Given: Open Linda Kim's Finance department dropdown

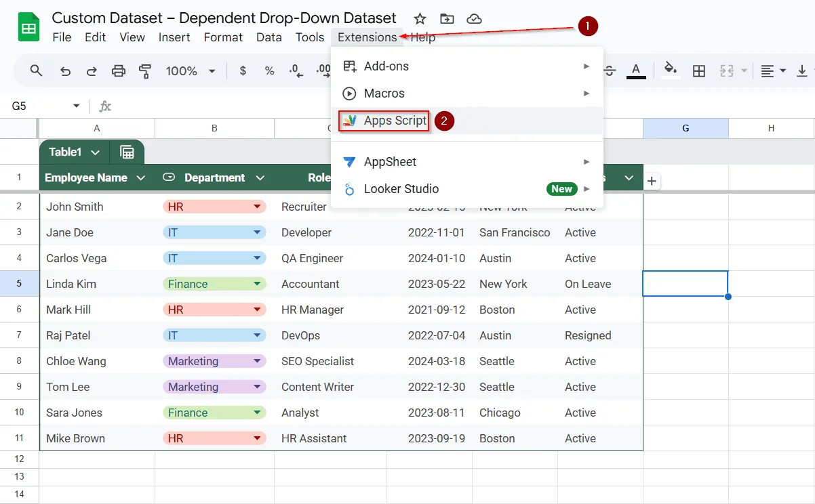Looking at the screenshot, I should pyautogui.click(x=257, y=284).
